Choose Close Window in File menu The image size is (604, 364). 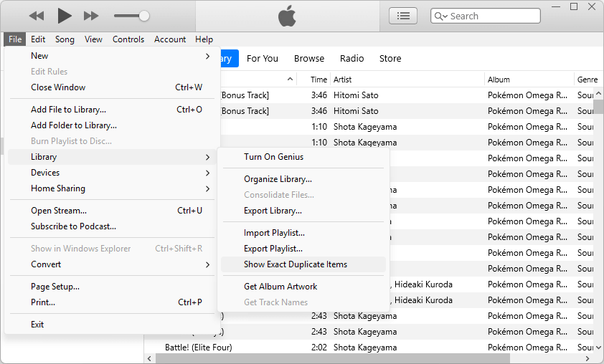[x=112, y=87]
